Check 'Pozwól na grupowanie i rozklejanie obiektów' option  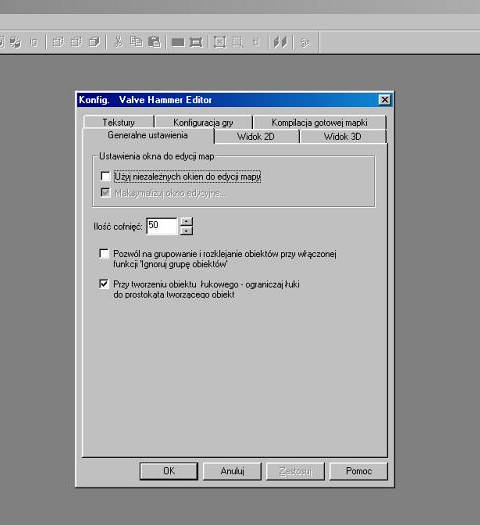pyautogui.click(x=104, y=253)
